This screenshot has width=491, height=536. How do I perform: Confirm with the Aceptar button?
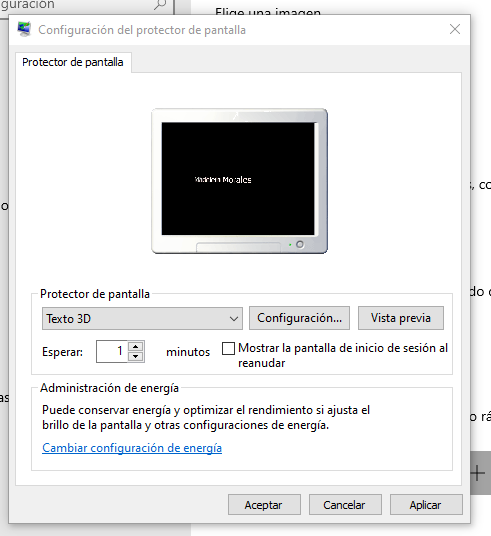point(264,505)
